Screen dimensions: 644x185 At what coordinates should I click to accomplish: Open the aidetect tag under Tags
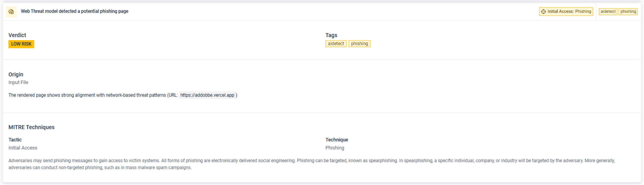[336, 44]
